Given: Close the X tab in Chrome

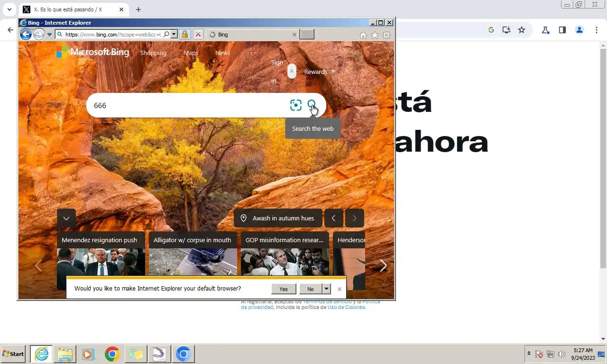Looking at the screenshot, I should (x=121, y=9).
